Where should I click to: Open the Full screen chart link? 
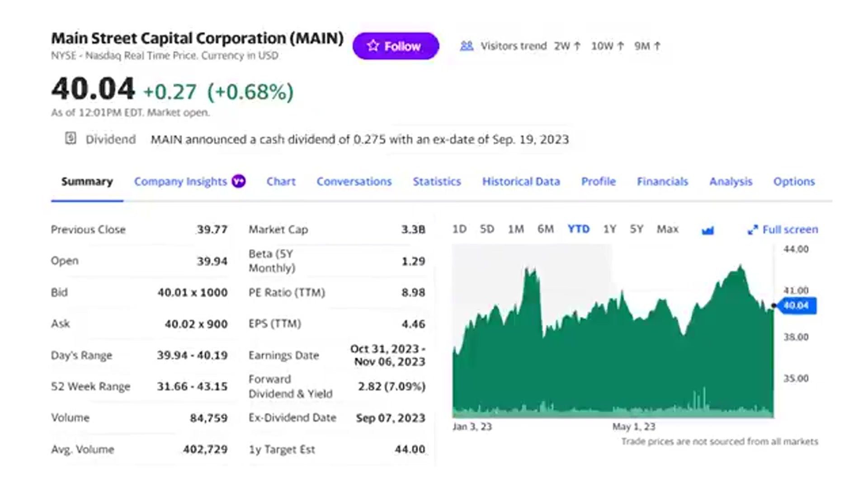point(783,230)
